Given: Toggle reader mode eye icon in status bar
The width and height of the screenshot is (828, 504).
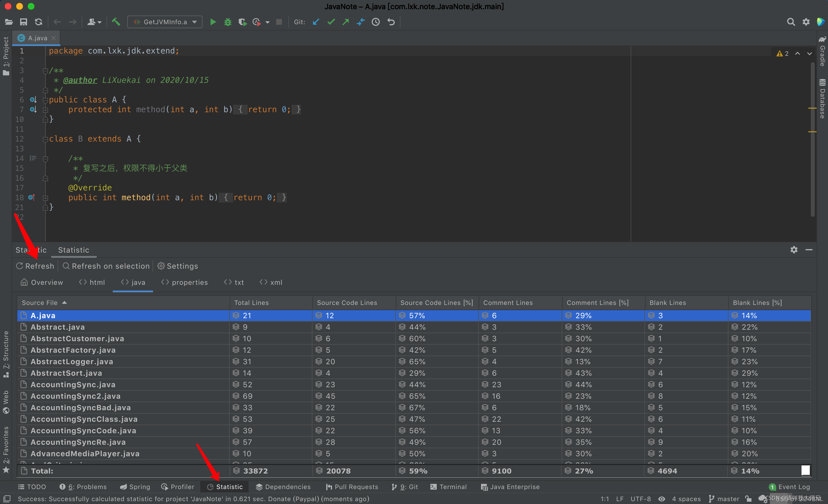Looking at the screenshot, I should (661, 499).
